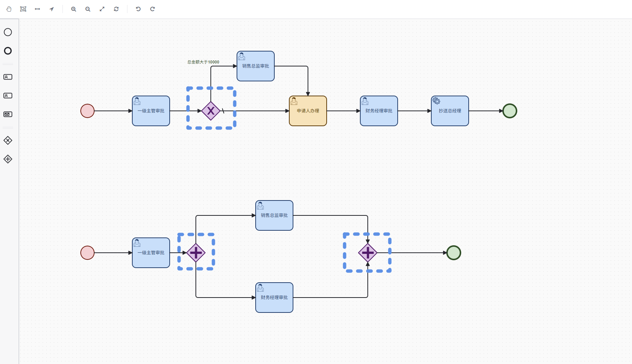Select the 抄送总经理 service task node
This screenshot has width=632, height=364.
pyautogui.click(x=450, y=111)
